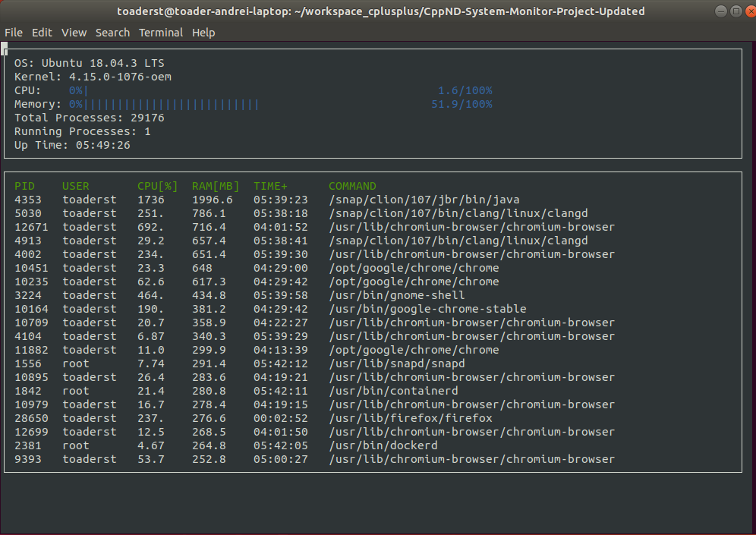Select the Kernel: 4.15.0-1076-oem line
This screenshot has width=756, height=535.
(93, 77)
